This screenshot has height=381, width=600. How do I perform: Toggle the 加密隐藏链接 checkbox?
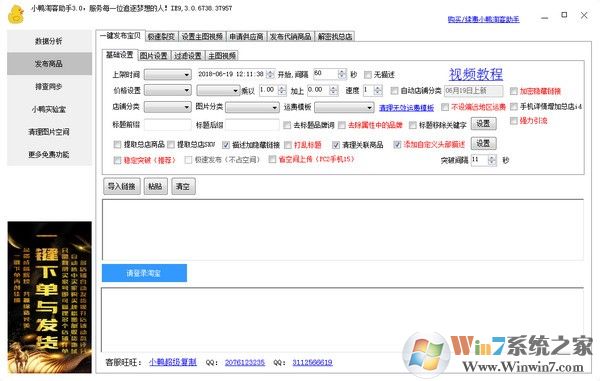[514, 91]
